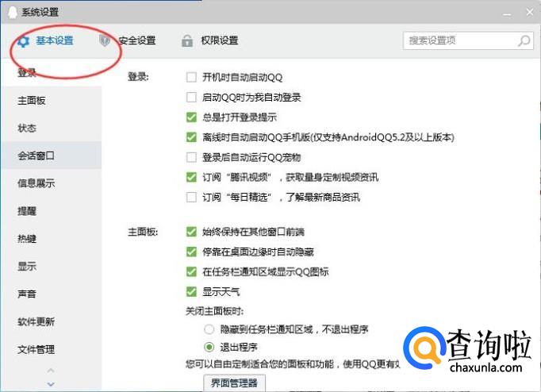Image resolution: width=541 pixels, height=392 pixels.
Task: Click the gear icon for 基本设置
Action: (24, 41)
